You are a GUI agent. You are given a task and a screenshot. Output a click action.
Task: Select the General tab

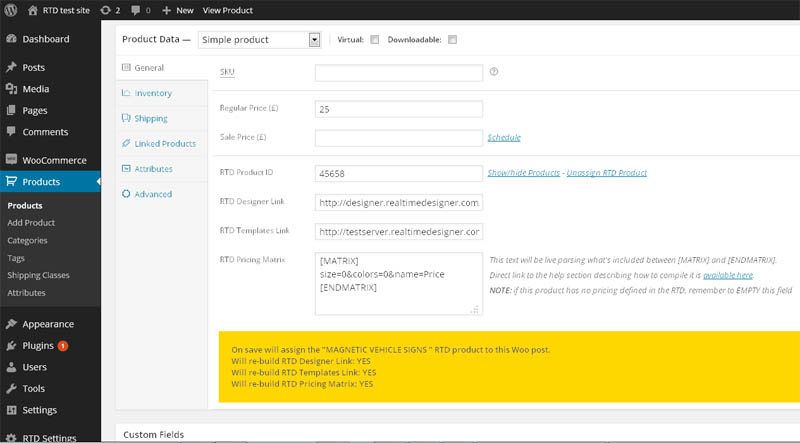click(x=149, y=67)
